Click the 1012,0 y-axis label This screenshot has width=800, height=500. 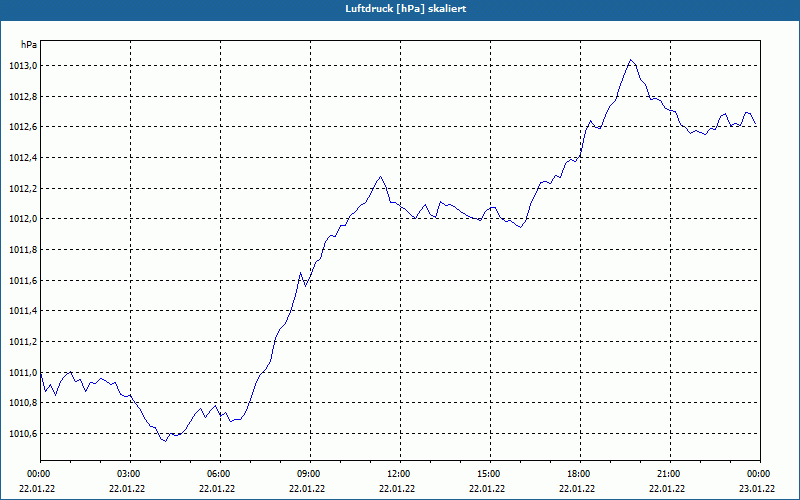coord(23,219)
